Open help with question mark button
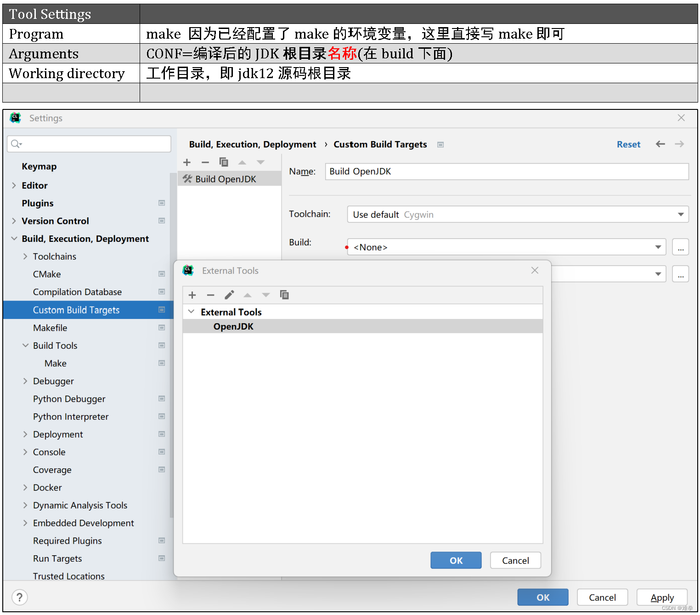The height and width of the screenshot is (615, 700). 19,598
